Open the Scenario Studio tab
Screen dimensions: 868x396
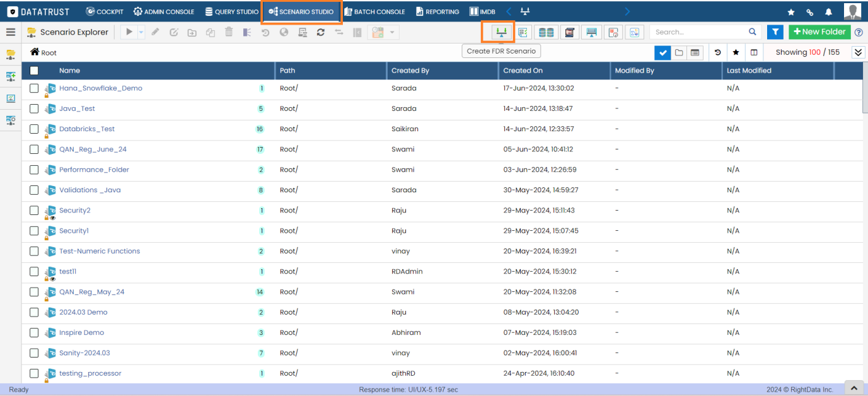pyautogui.click(x=301, y=11)
